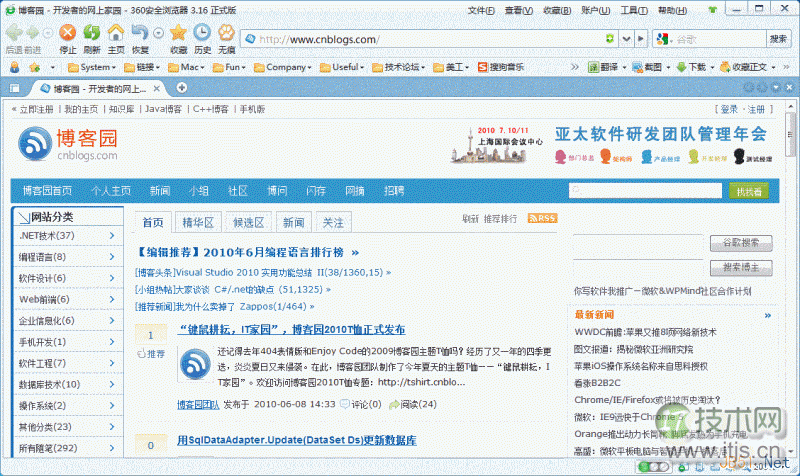Click 新闻 in the blue navigation bar
Image resolution: width=800 pixels, height=476 pixels.
160,191
